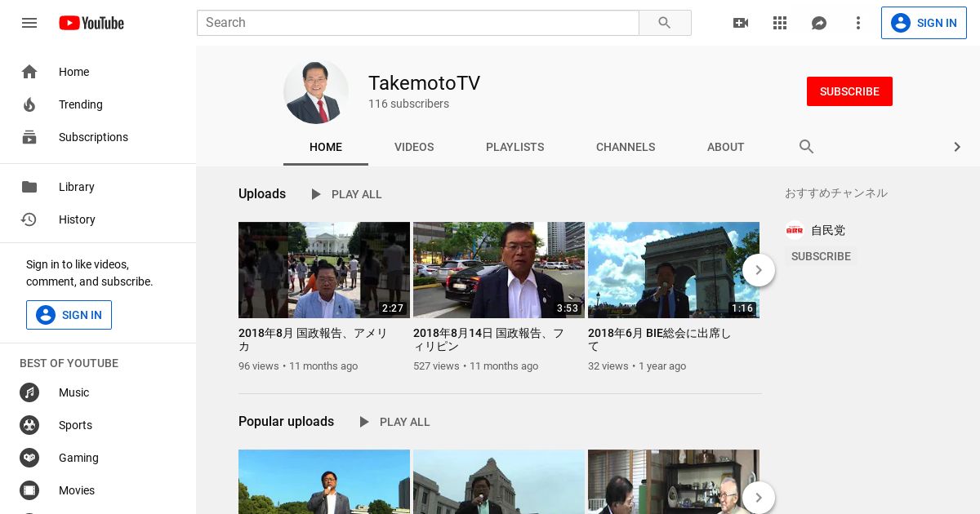This screenshot has width=980, height=514.
Task: Show next Popular uploads with arrow
Action: pyautogui.click(x=759, y=497)
